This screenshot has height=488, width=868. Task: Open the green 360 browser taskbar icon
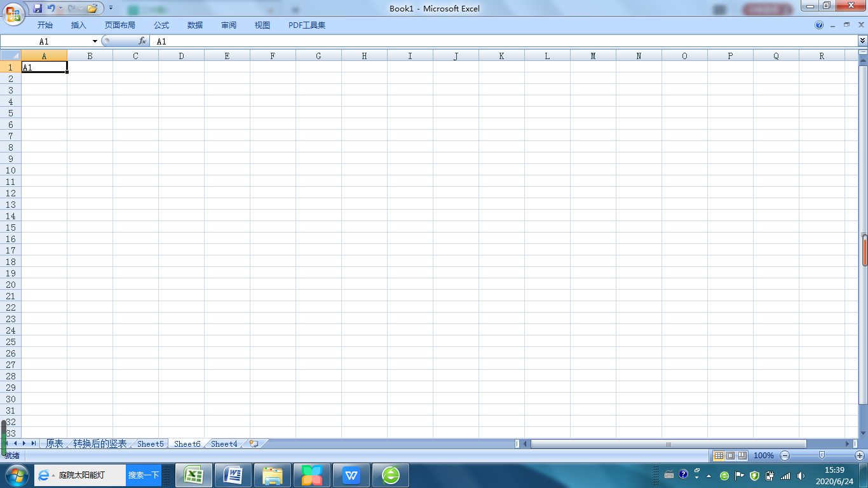point(391,475)
